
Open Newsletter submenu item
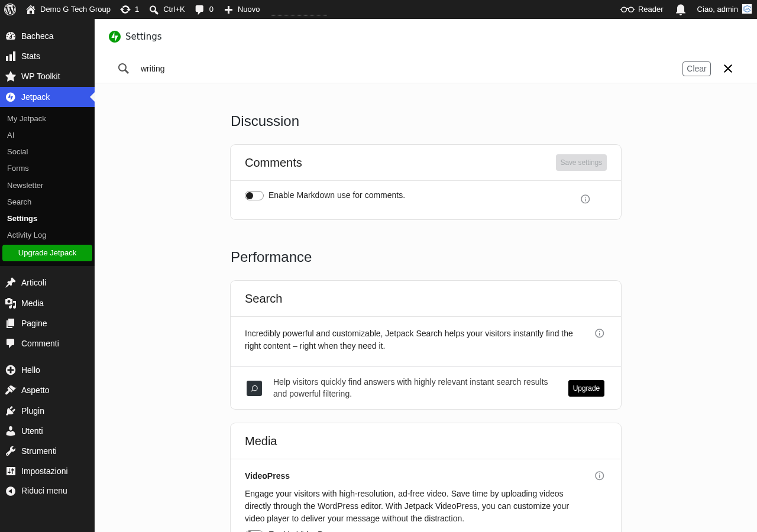tap(25, 186)
